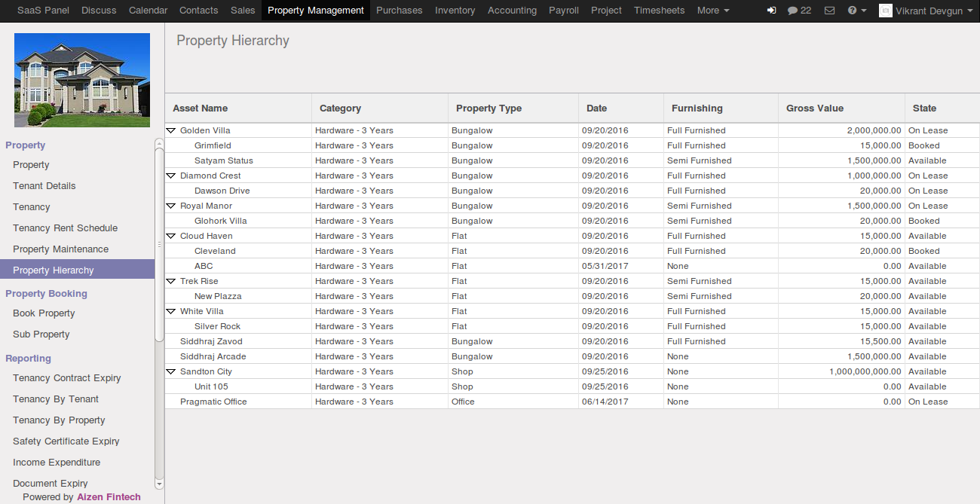Switch to the Sales menu
The height and width of the screenshot is (504, 980).
pyautogui.click(x=243, y=11)
